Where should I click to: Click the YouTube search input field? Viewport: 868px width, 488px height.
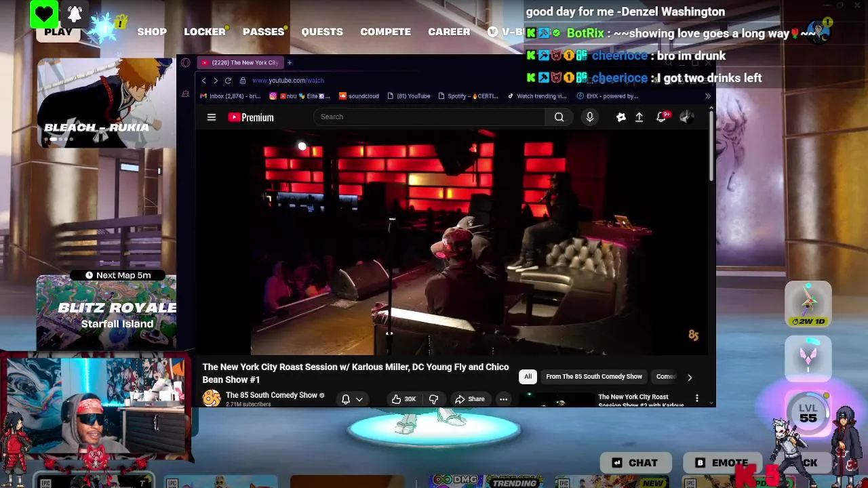pyautogui.click(x=429, y=117)
